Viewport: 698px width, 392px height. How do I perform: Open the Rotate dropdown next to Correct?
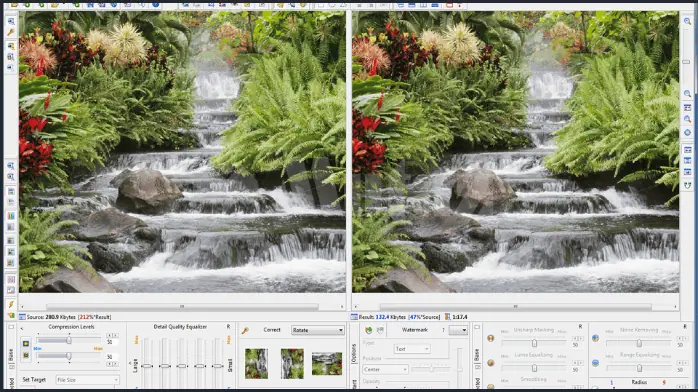click(318, 330)
